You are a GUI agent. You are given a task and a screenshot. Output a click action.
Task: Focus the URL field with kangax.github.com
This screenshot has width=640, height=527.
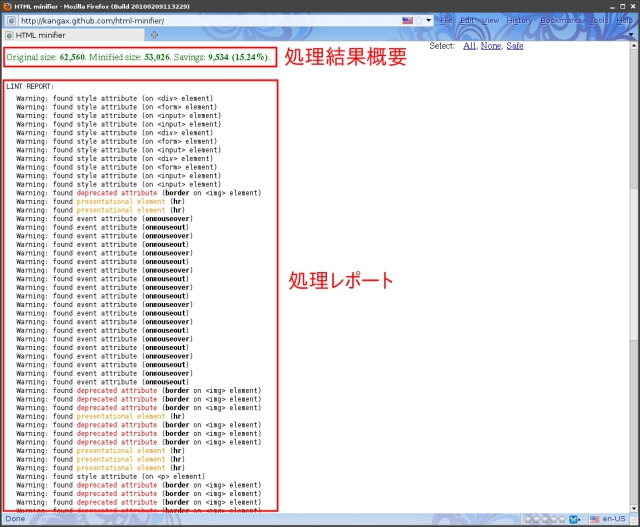(210, 20)
